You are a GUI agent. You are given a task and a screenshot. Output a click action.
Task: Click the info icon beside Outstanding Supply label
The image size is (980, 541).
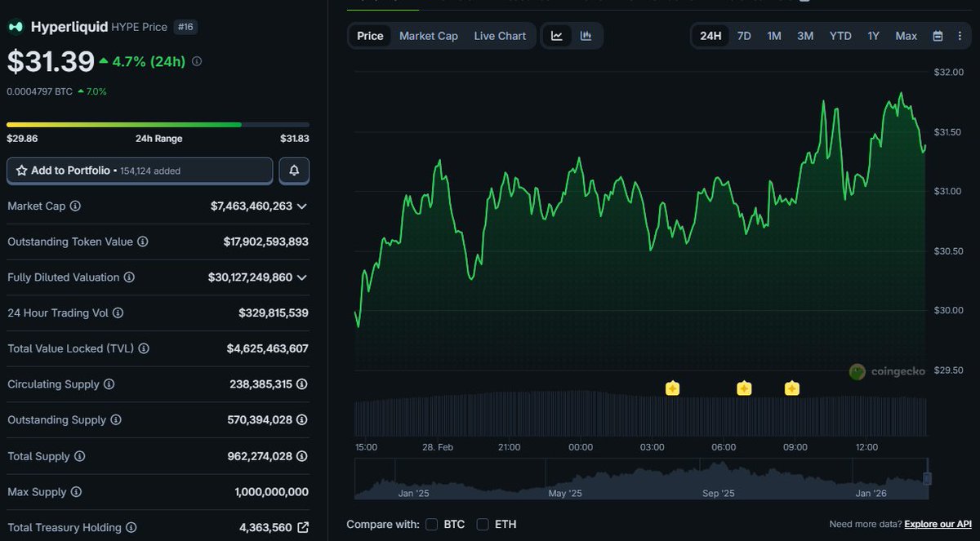(x=115, y=420)
